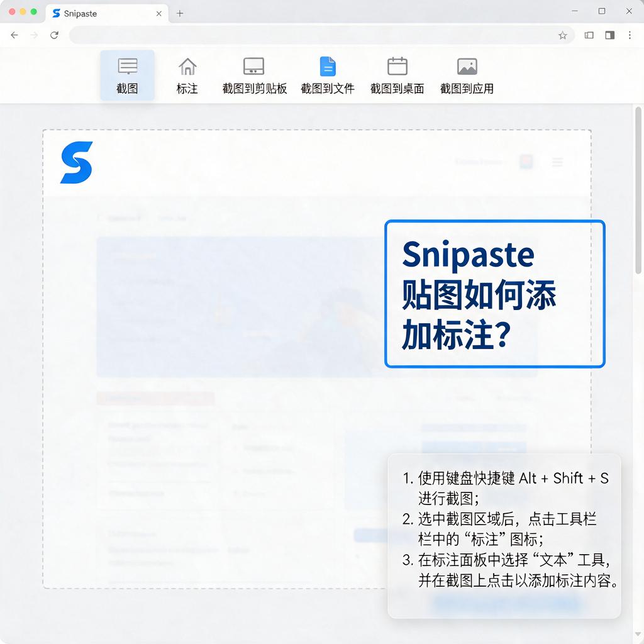Click step 1 text 使用键盘快捷键
Image resolution: width=644 pixels, height=644 pixels.
click(466, 478)
